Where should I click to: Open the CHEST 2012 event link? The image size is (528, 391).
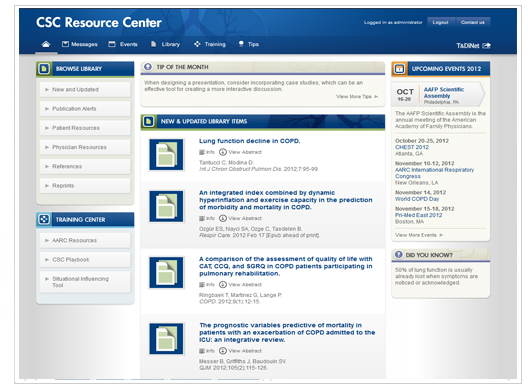[x=412, y=147]
